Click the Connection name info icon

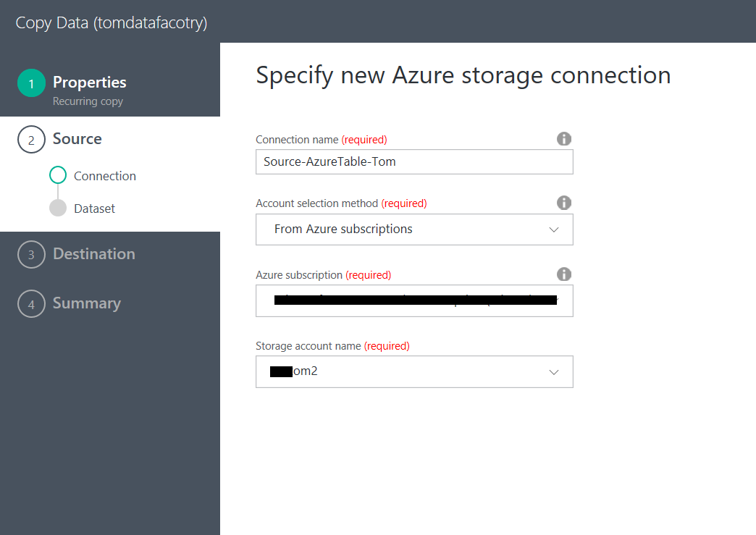[564, 139]
